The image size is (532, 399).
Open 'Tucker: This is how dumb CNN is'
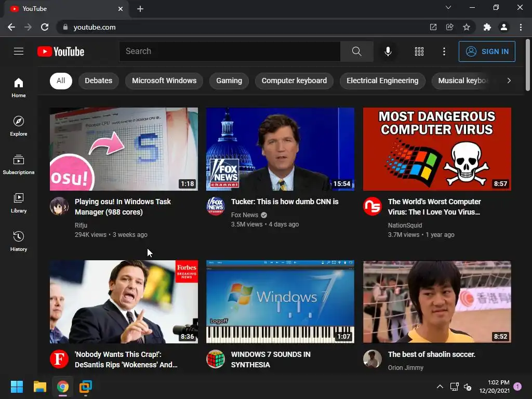point(285,202)
